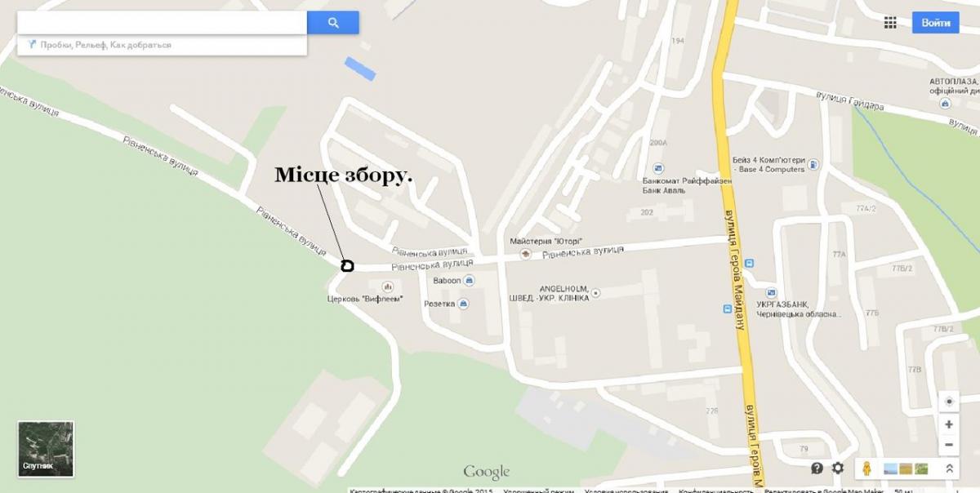Select the Розетка store marker
Viewport: 980px width, 493px height.
pos(464,304)
